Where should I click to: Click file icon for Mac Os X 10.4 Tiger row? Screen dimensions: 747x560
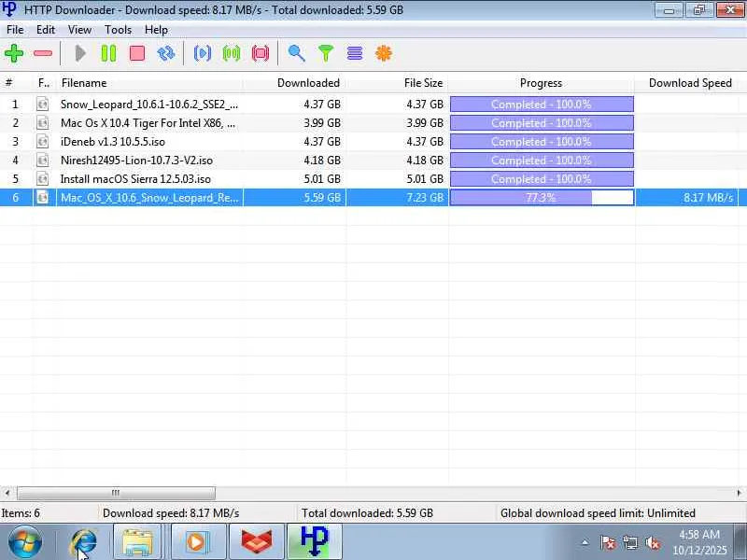pos(42,123)
